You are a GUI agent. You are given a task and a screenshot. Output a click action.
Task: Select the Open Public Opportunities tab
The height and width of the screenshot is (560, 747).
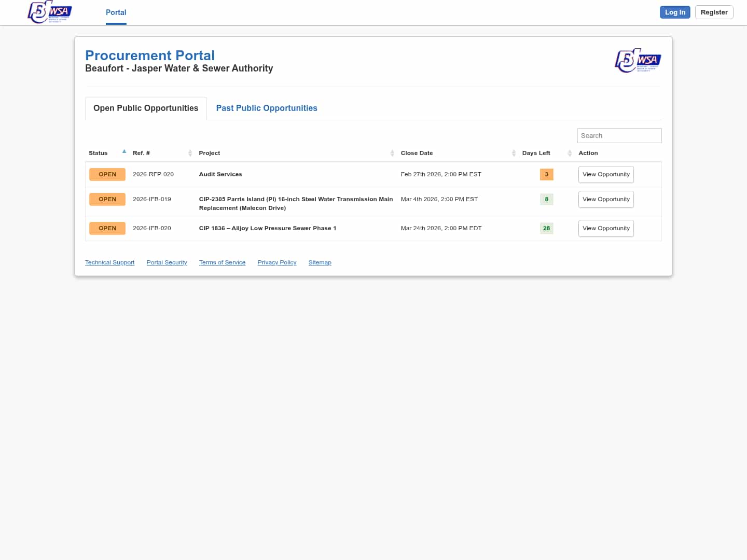[146, 108]
